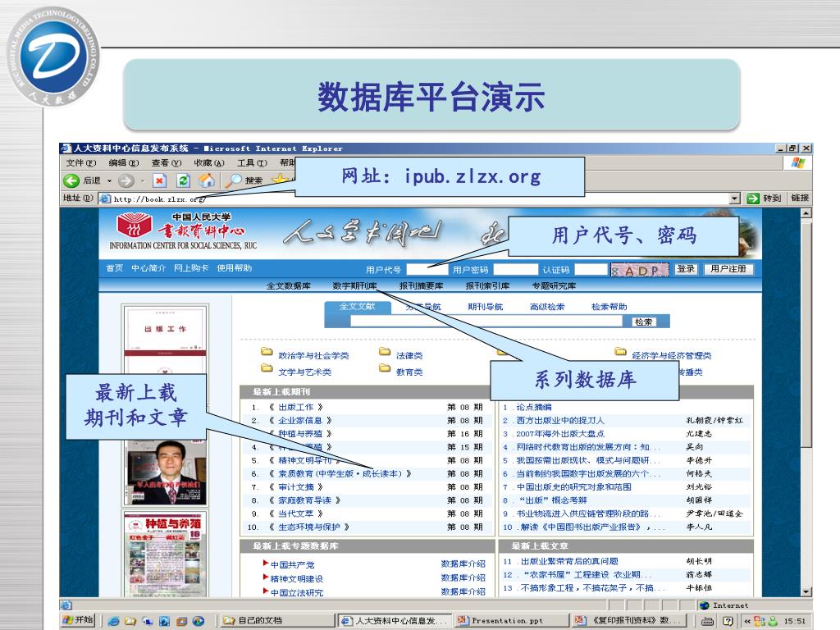Open 数据库介绍 link for 中国共产党
The image size is (840, 630).
pyautogui.click(x=463, y=564)
